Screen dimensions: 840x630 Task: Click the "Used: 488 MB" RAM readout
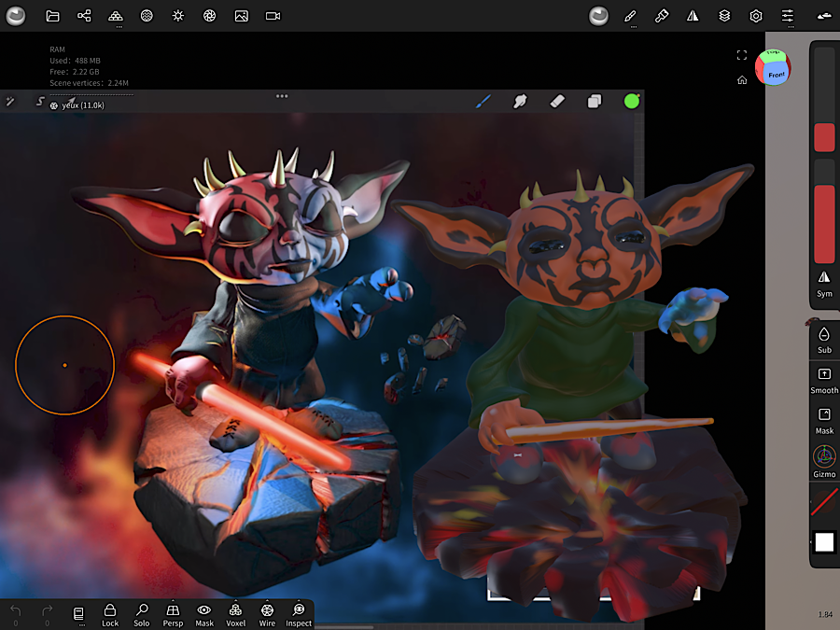pos(75,61)
